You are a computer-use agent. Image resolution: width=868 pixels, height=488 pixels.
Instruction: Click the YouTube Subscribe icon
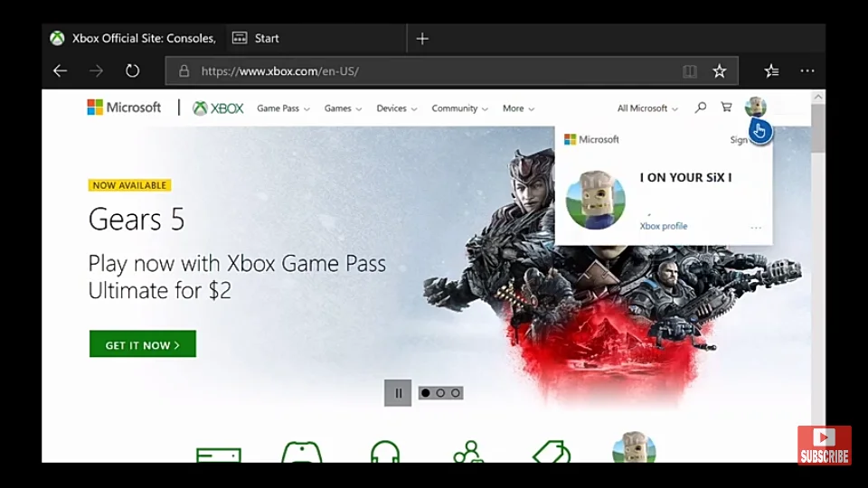click(x=825, y=445)
